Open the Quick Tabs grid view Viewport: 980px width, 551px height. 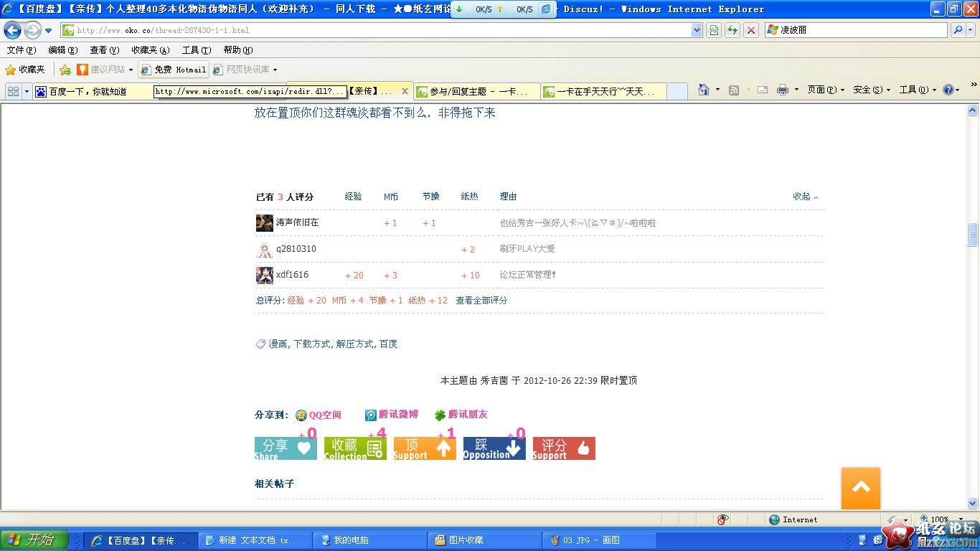point(13,91)
